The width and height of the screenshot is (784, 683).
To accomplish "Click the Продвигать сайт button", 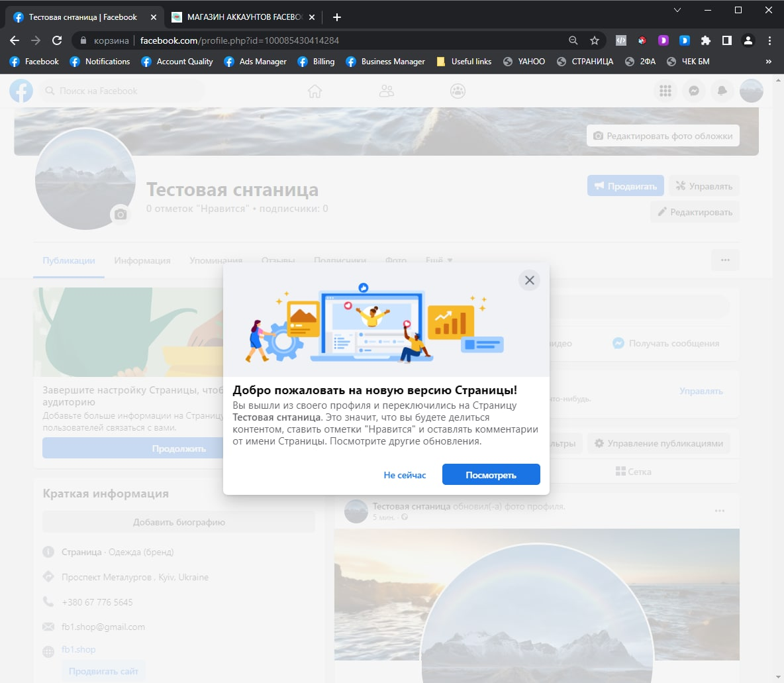I will pos(103,671).
